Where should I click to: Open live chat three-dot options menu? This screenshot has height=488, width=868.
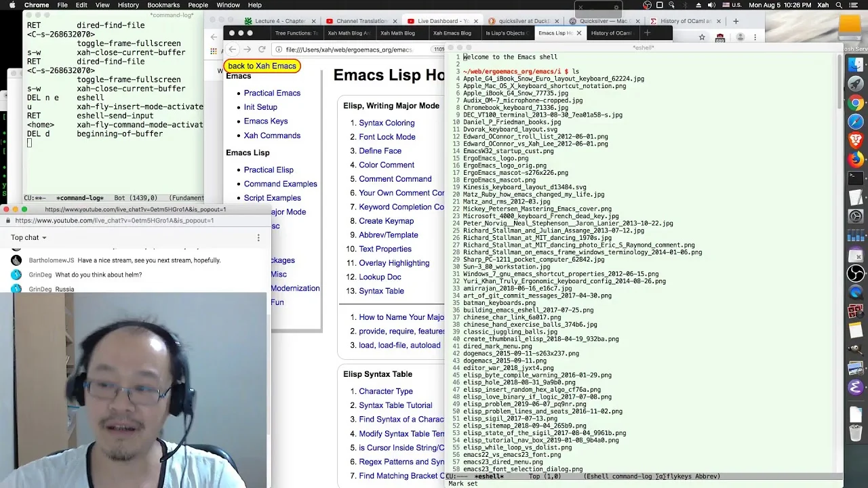pos(258,238)
